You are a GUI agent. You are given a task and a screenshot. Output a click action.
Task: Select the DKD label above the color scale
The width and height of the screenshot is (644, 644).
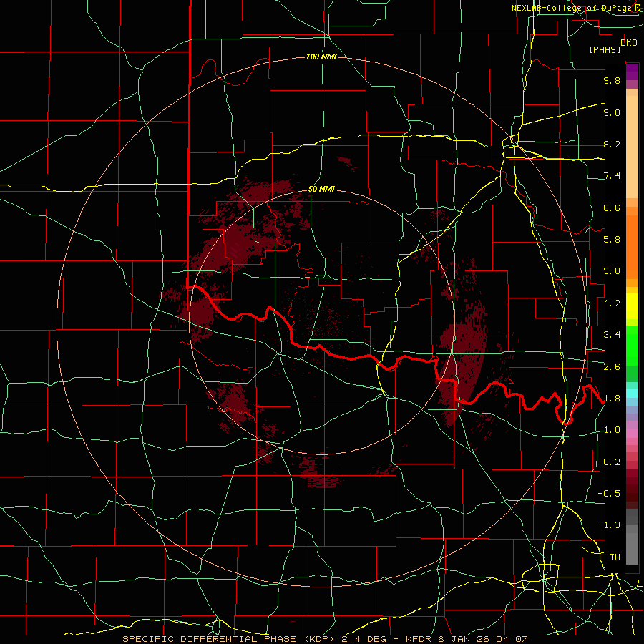point(628,43)
